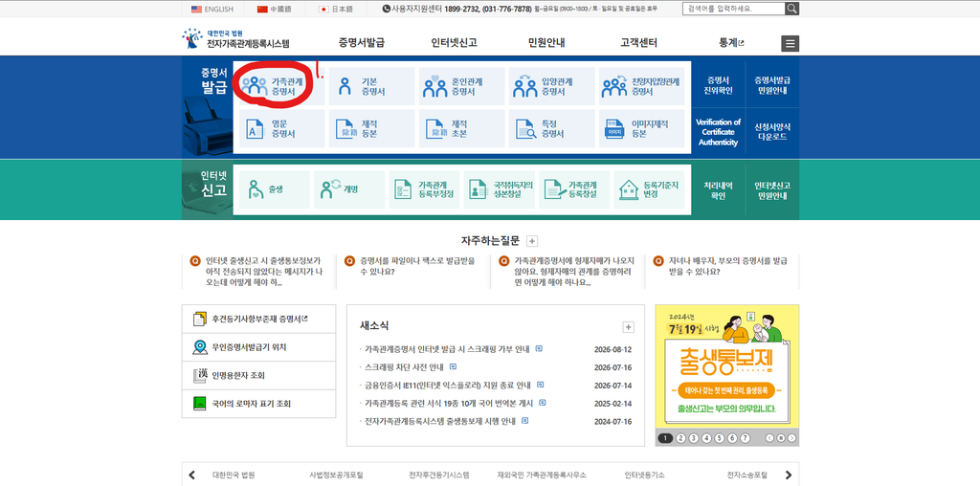The height and width of the screenshot is (486, 980).
Task: Open the 증명서발급 menu
Action: 361,43
